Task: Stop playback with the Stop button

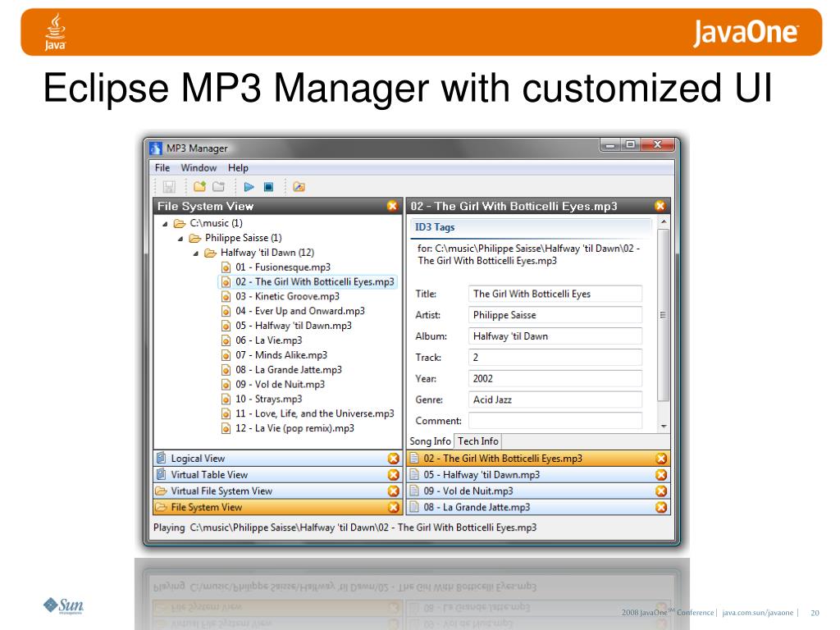Action: click(268, 186)
